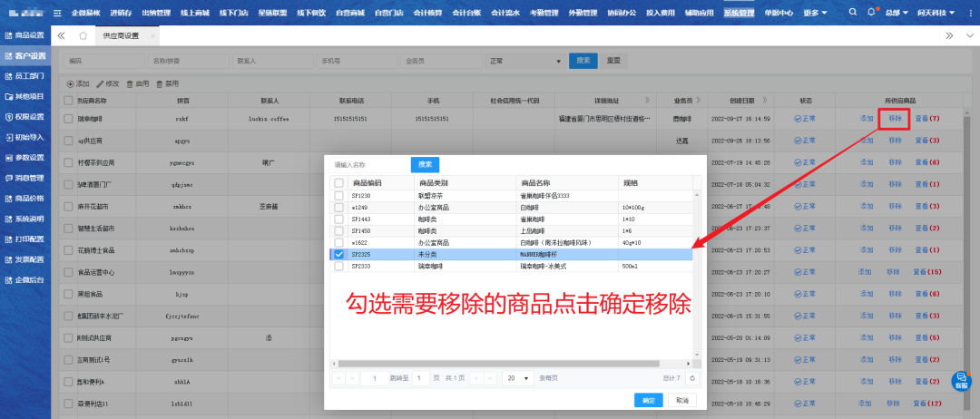Uncheck the SP2325 product row checkbox
Viewport: 980px width, 419px height.
tap(339, 256)
